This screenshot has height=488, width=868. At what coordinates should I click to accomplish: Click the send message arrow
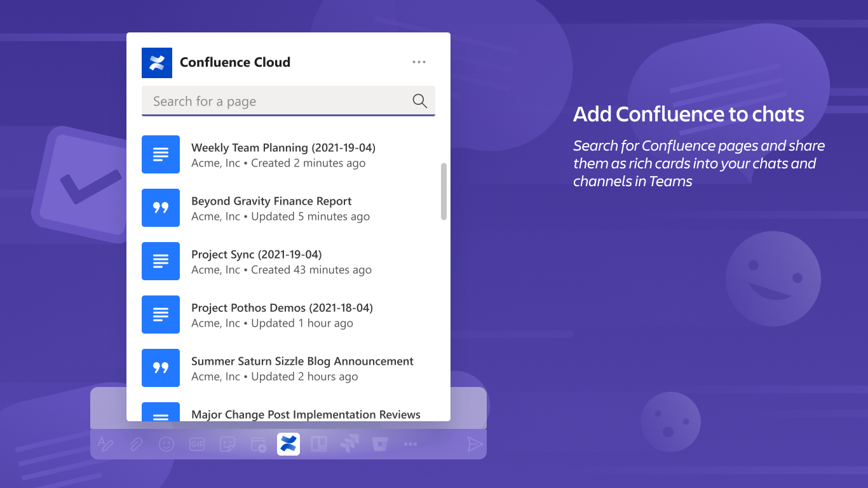pyautogui.click(x=475, y=444)
